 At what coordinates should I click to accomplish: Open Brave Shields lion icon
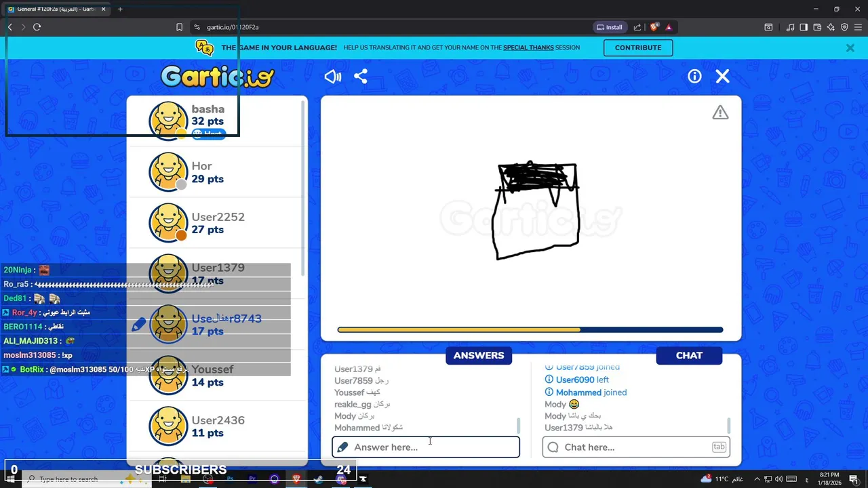coord(654,27)
